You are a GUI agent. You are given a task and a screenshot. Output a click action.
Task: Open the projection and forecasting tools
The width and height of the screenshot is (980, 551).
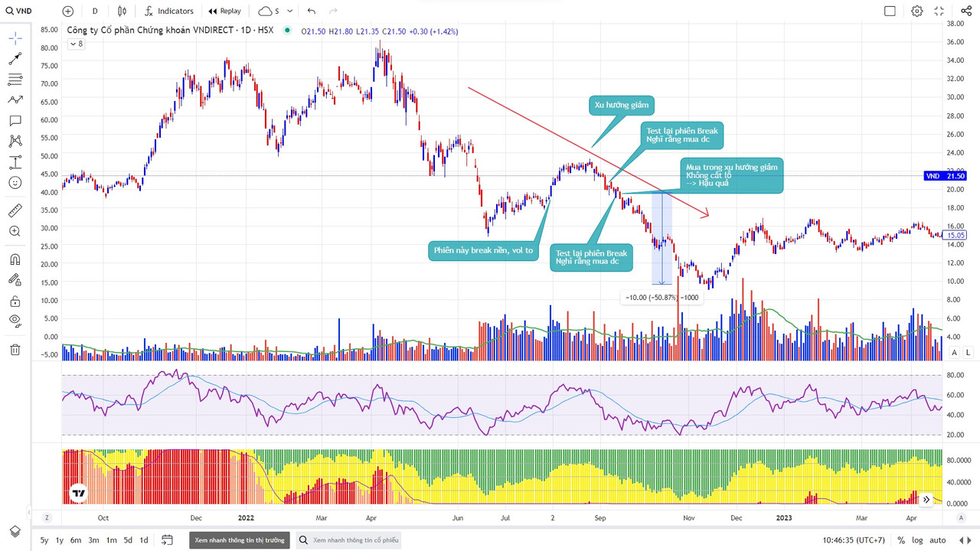point(15,142)
